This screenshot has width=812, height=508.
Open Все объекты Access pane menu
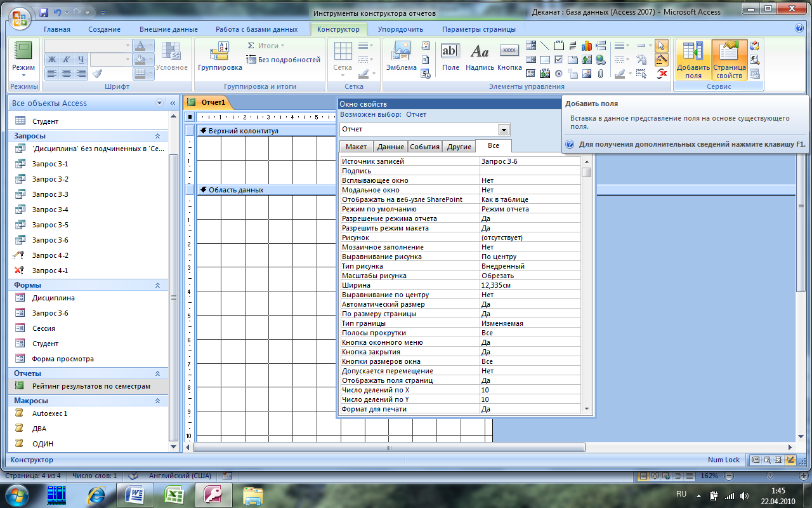(x=159, y=103)
